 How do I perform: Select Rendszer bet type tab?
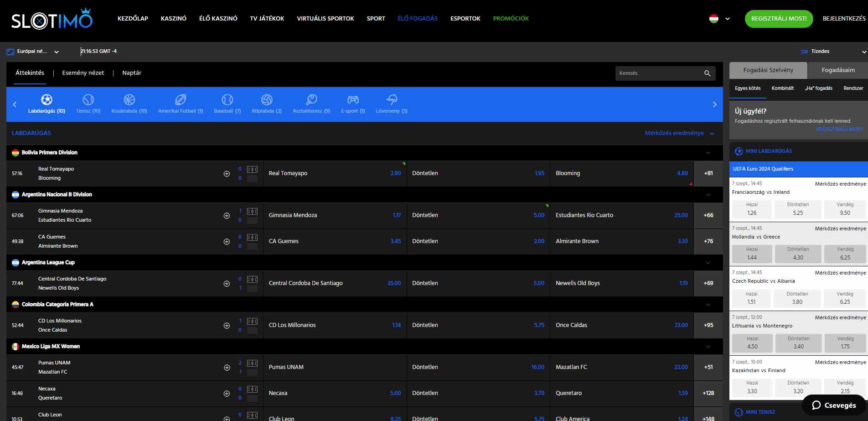click(x=853, y=88)
